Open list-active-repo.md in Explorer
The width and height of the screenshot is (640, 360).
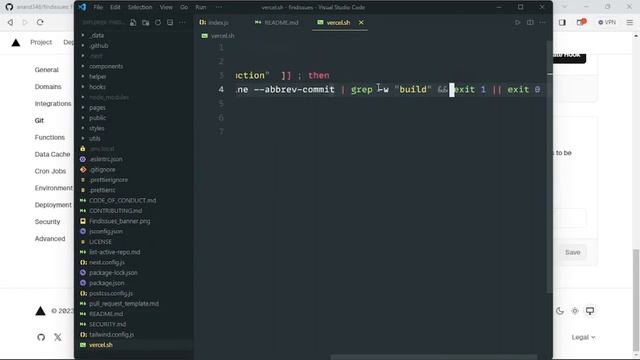[x=115, y=252]
